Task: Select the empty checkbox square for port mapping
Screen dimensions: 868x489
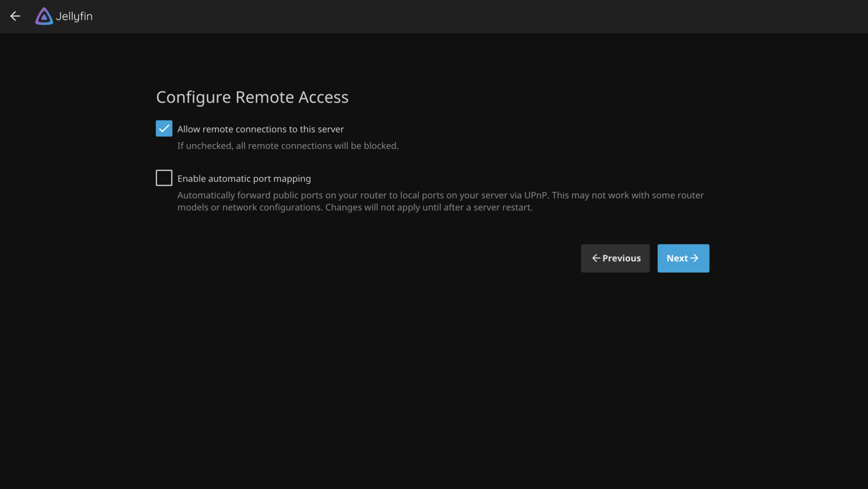Action: 164,177
